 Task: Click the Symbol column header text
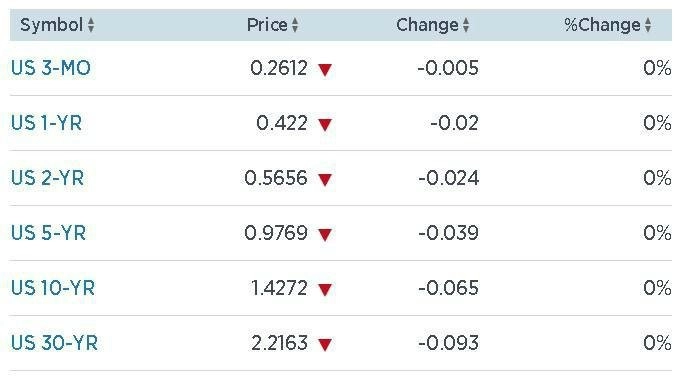click(x=52, y=25)
